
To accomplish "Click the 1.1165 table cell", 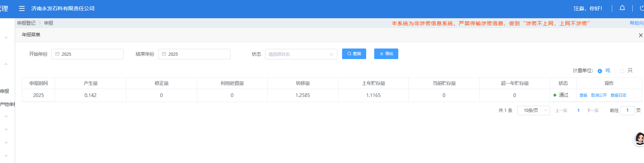I will pyautogui.click(x=373, y=95).
